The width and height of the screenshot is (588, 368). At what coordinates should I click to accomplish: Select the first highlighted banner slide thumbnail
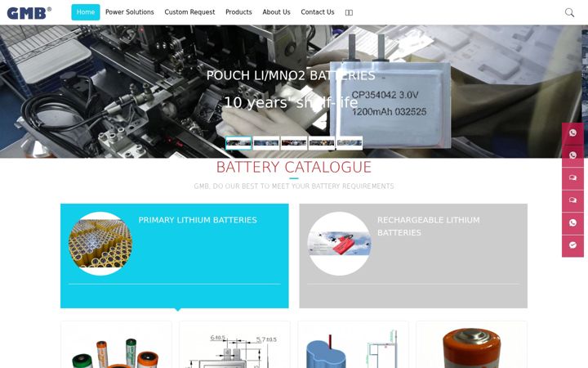click(x=238, y=143)
